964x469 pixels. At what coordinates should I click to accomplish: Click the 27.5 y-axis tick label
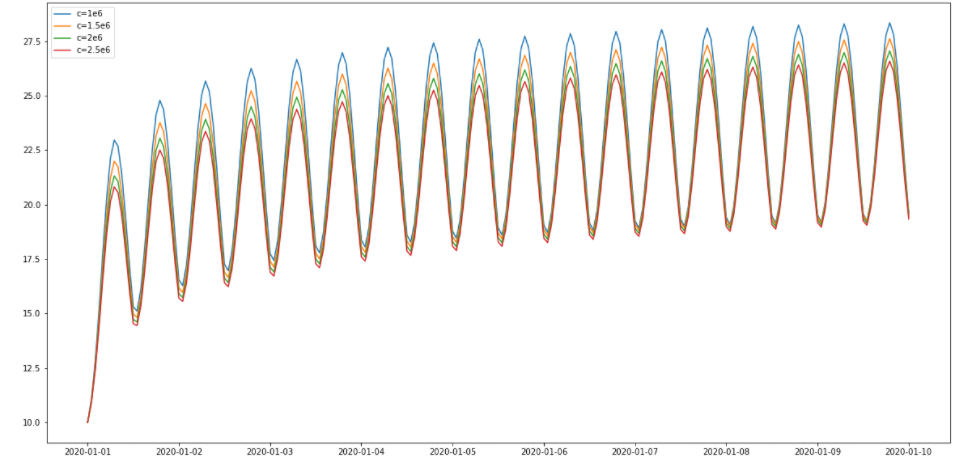point(33,42)
